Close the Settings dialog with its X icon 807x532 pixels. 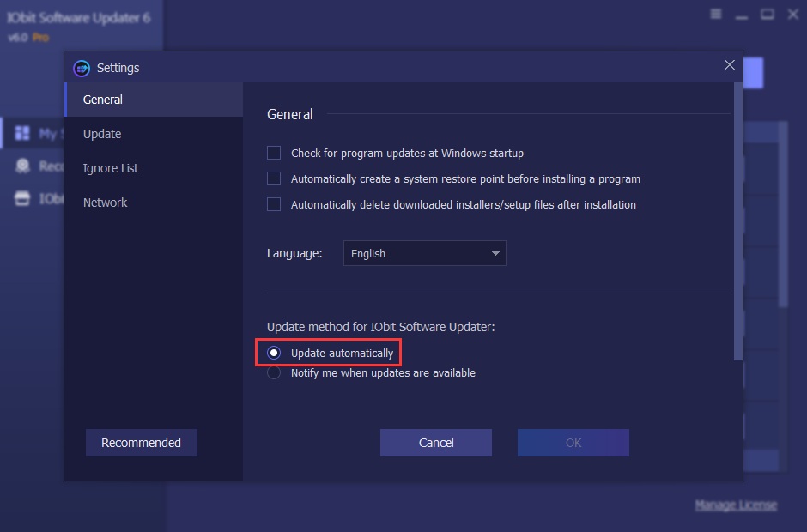(729, 64)
